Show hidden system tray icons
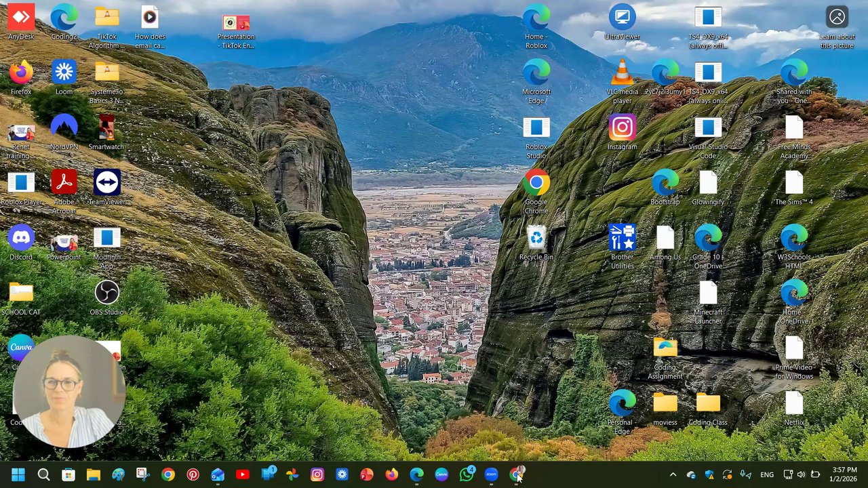The height and width of the screenshot is (488, 868). tap(673, 474)
